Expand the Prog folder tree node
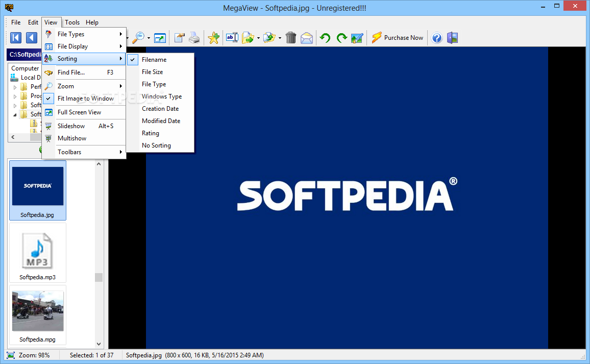This screenshot has width=590, height=364. tap(15, 96)
